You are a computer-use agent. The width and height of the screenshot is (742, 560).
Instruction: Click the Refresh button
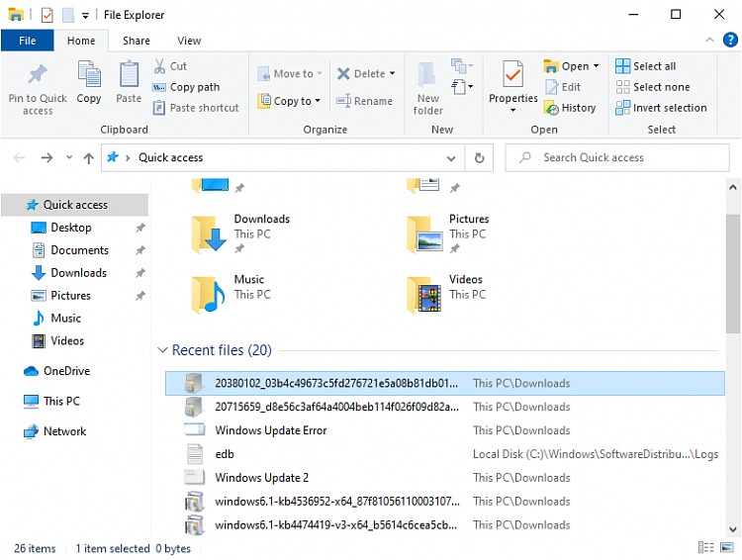(x=479, y=158)
